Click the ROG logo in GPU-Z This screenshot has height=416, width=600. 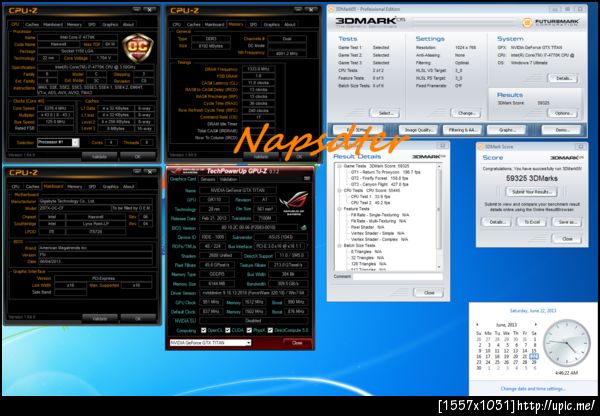[x=293, y=201]
